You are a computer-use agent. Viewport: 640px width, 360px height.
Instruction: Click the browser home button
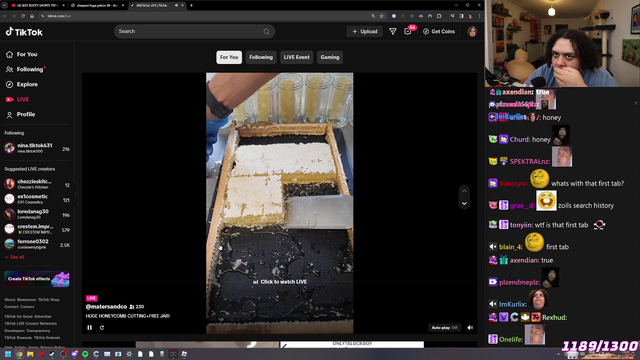32,16
